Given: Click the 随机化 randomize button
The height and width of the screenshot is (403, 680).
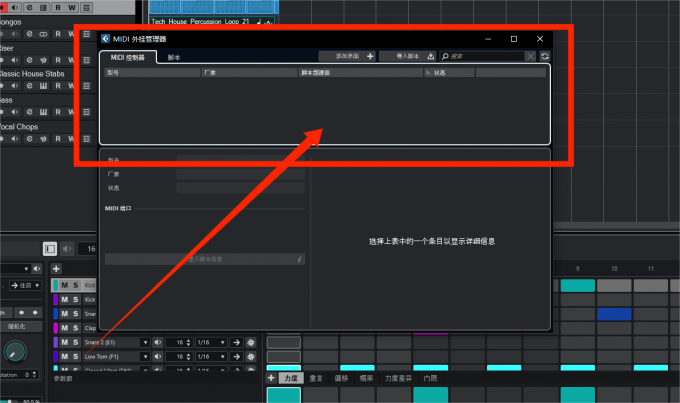Looking at the screenshot, I should coord(20,326).
